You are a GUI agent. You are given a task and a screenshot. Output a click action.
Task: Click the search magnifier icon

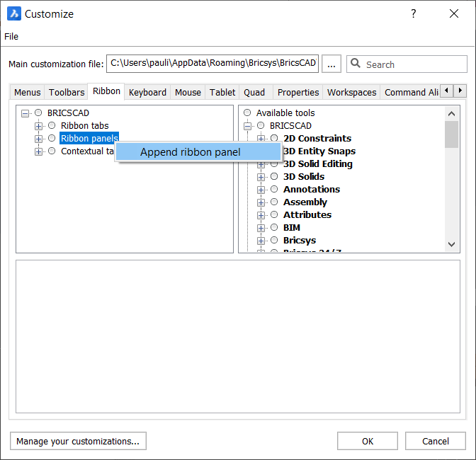pyautogui.click(x=355, y=64)
